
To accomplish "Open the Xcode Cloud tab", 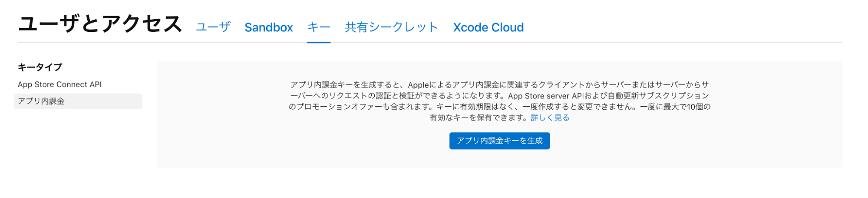I will 488,27.
